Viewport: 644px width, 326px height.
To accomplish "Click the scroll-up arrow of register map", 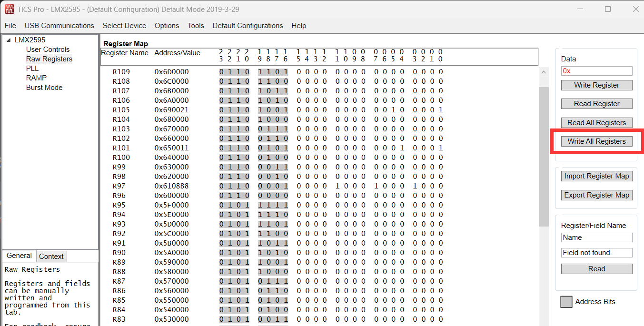I will (544, 72).
